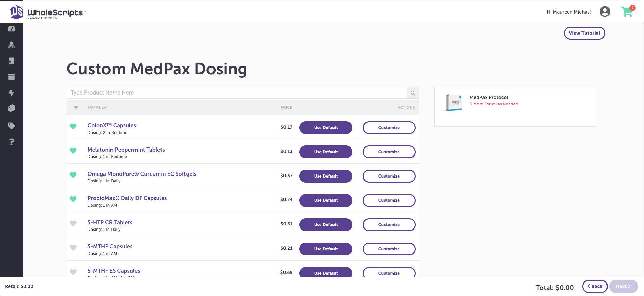This screenshot has height=296, width=644.
Task: Click MedPax Protocol box thumbnail
Action: (x=453, y=103)
